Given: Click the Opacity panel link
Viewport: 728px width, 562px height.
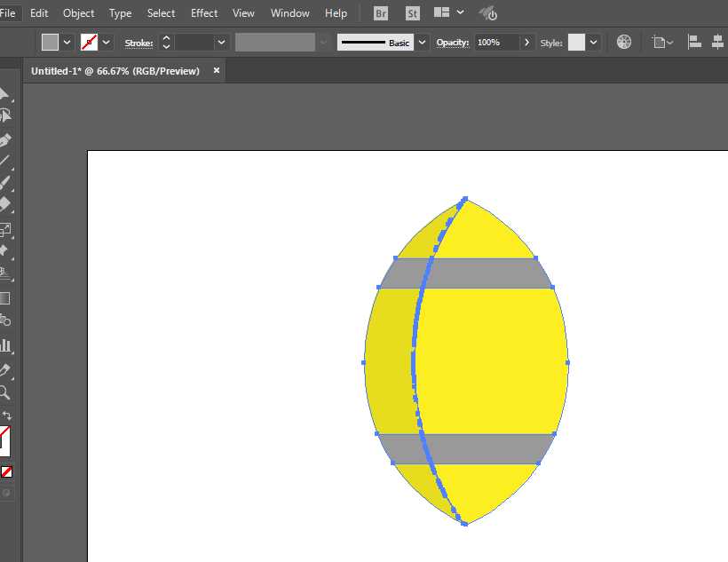Looking at the screenshot, I should [x=452, y=43].
